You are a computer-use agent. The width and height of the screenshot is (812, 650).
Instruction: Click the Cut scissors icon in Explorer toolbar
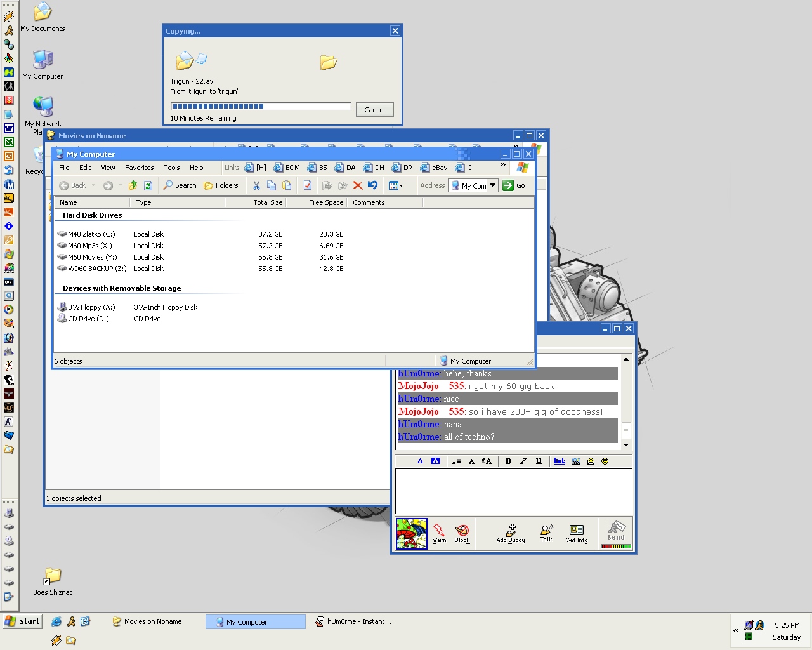256,185
